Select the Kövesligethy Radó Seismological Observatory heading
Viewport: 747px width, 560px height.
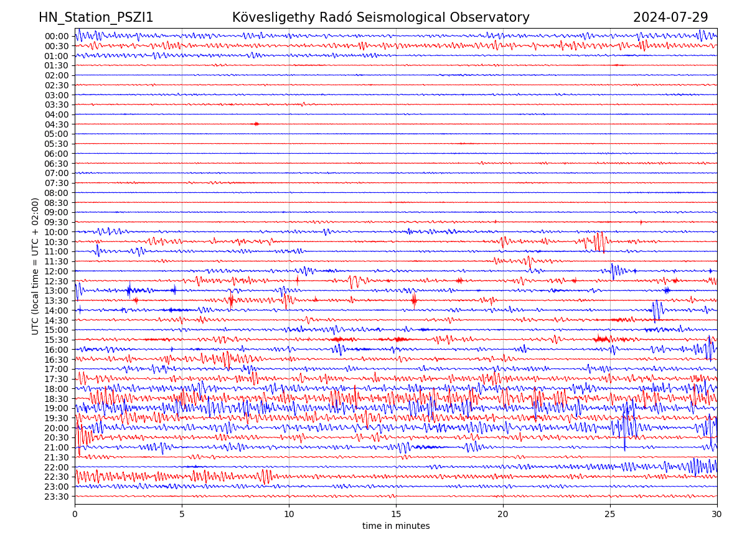[380, 18]
